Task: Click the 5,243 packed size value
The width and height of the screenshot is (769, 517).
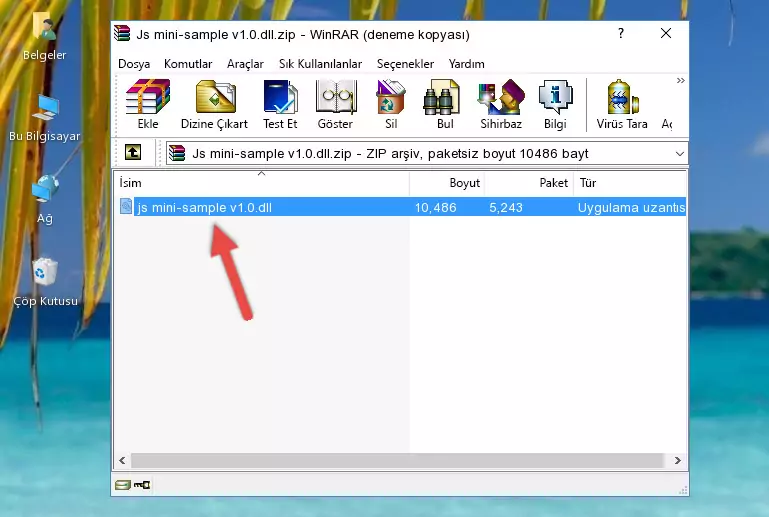Action: (x=506, y=207)
